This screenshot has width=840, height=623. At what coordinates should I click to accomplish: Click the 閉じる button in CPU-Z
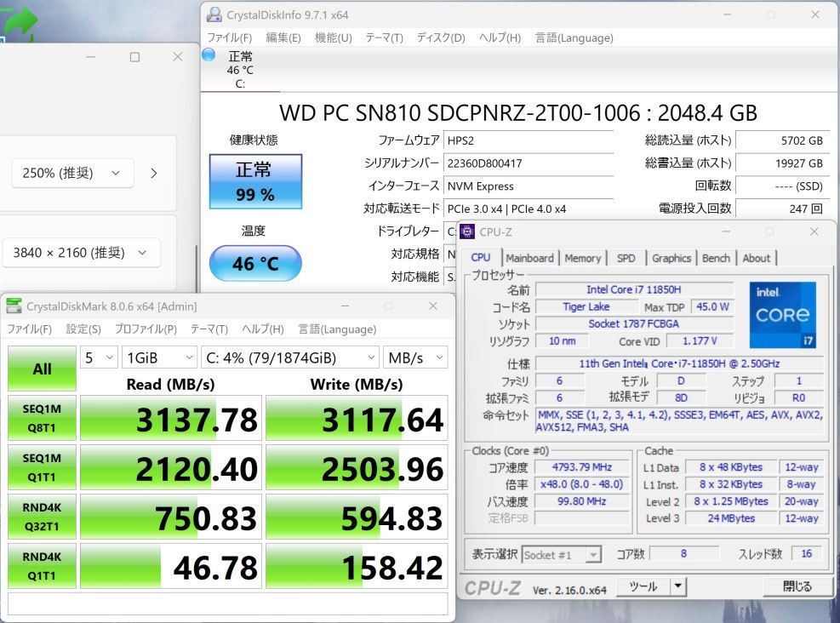click(797, 586)
